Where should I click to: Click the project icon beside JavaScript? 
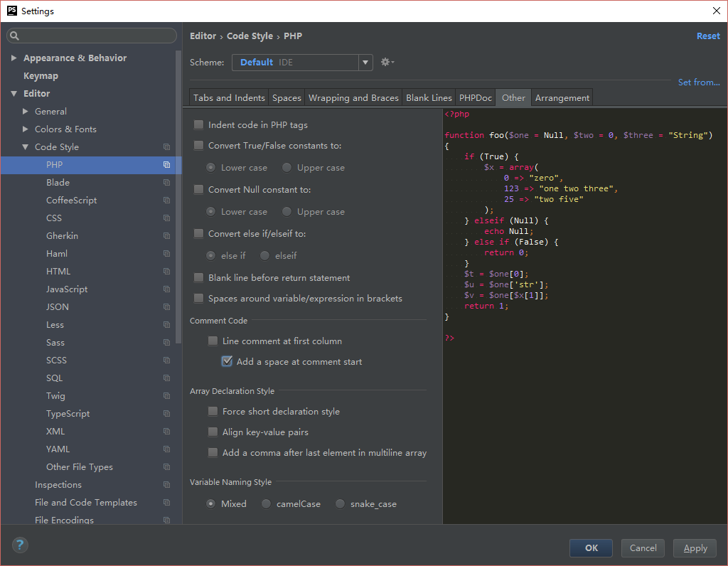coord(166,289)
